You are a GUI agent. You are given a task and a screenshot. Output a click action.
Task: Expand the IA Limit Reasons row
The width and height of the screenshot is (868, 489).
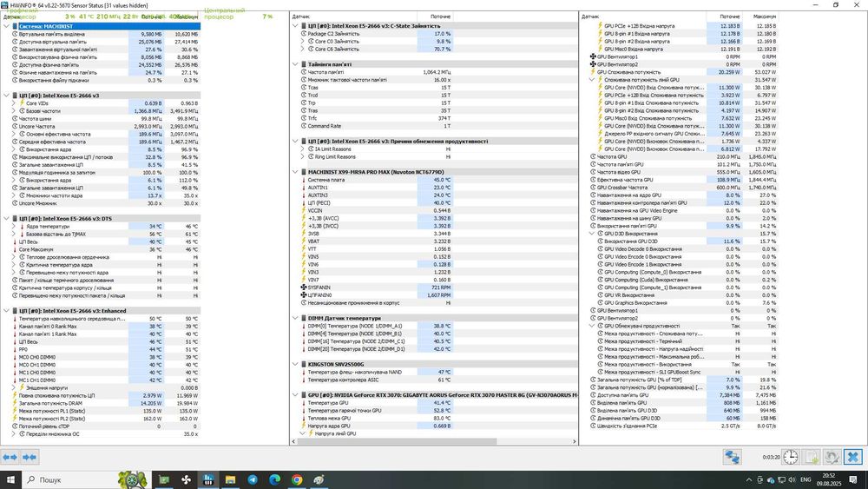pyautogui.click(x=303, y=149)
